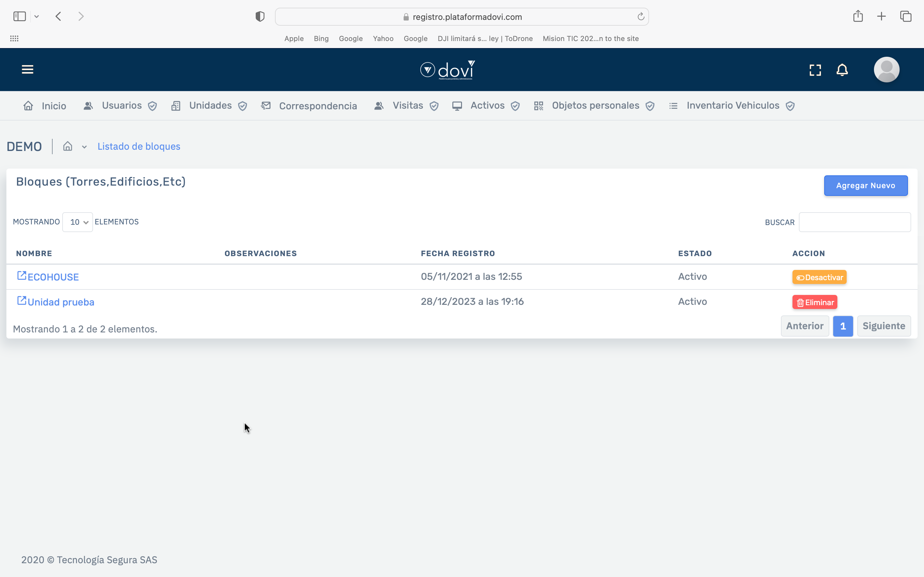
Task: Click the Safari reload page icon
Action: click(641, 17)
